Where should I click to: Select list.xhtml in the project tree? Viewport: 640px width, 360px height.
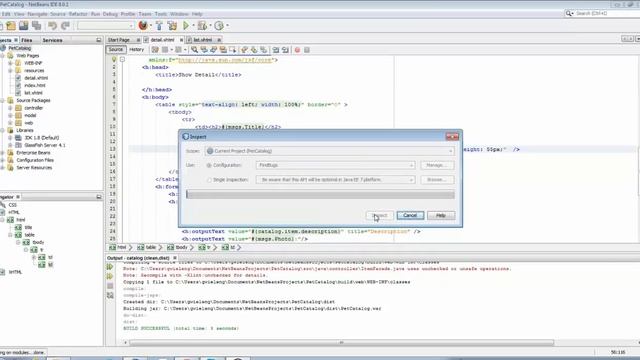33,93
